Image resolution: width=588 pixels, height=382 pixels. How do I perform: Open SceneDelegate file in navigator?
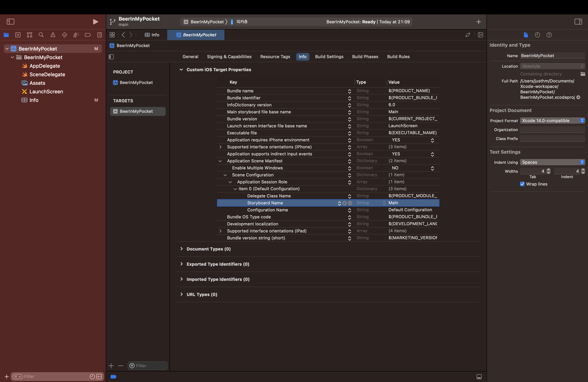(47, 74)
